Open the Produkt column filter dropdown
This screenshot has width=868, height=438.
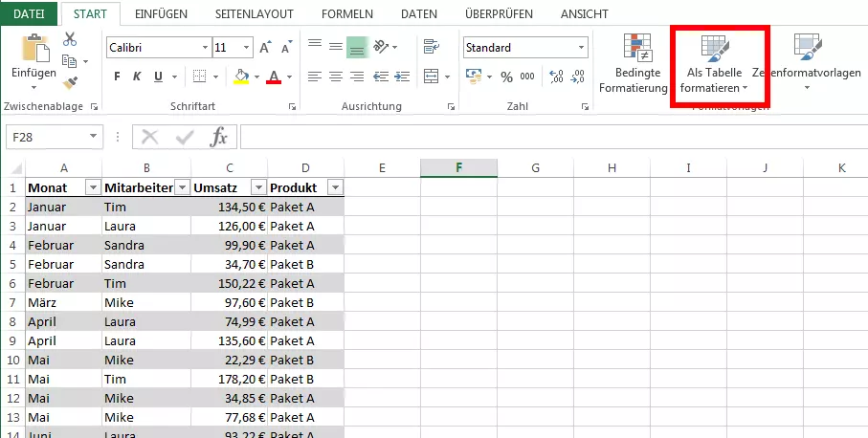tap(335, 188)
